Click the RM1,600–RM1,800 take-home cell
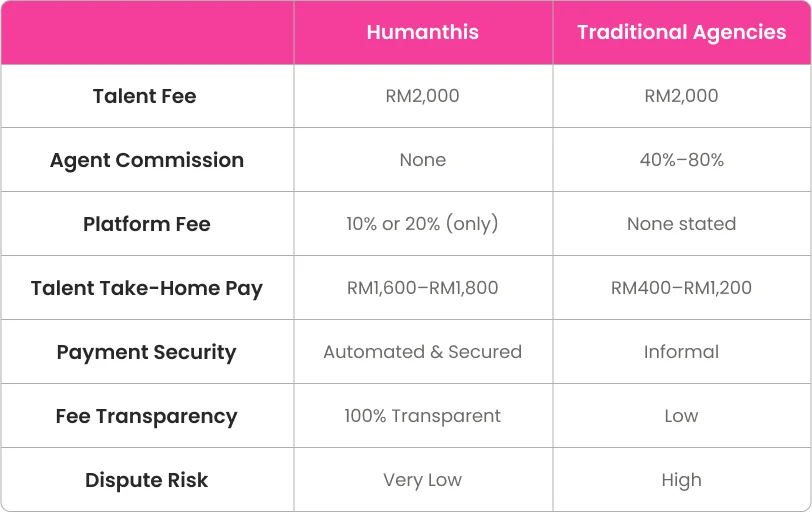This screenshot has width=812, height=512. 422,288
